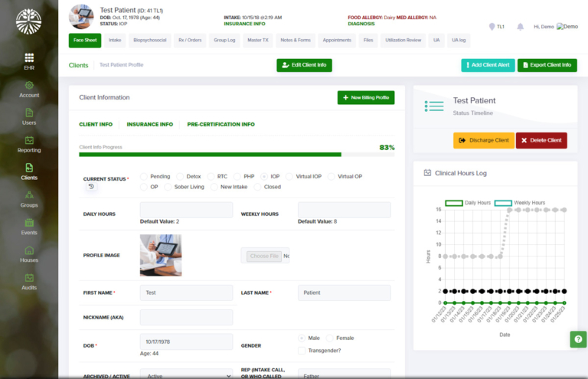The width and height of the screenshot is (588, 379).
Task: Click the notifications bell icon
Action: (x=520, y=27)
